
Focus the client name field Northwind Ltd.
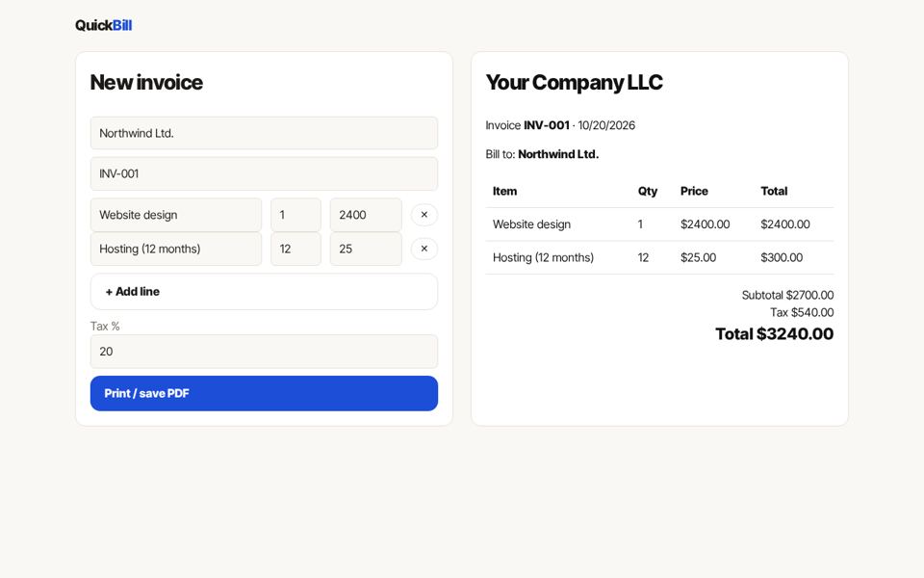click(264, 133)
